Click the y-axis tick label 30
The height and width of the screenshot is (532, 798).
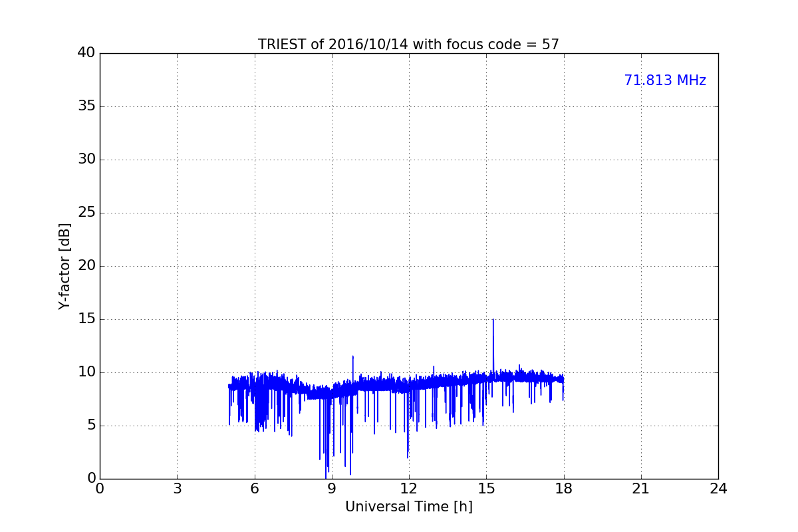86,160
